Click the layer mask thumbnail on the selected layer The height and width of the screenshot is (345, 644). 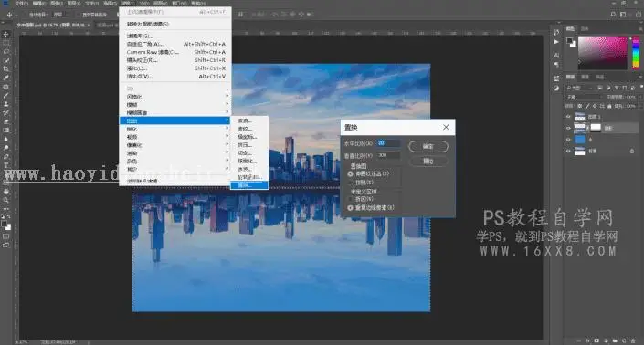[x=596, y=128]
